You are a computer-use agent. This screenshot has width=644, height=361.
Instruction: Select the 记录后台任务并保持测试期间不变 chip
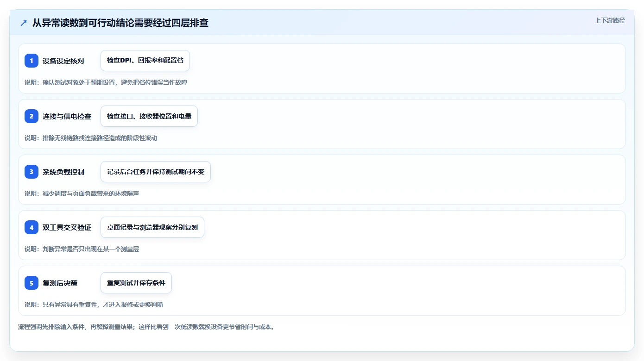click(x=156, y=172)
